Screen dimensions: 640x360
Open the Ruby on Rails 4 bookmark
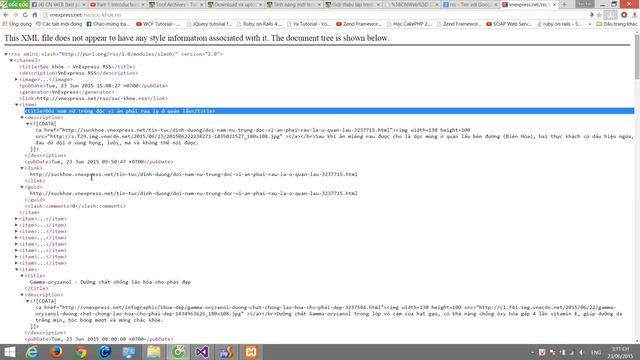259,24
